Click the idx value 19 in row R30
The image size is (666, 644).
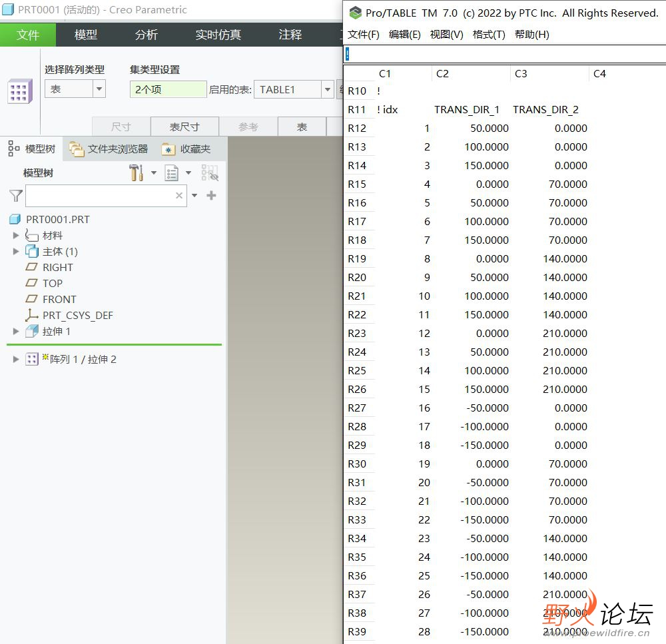point(424,464)
